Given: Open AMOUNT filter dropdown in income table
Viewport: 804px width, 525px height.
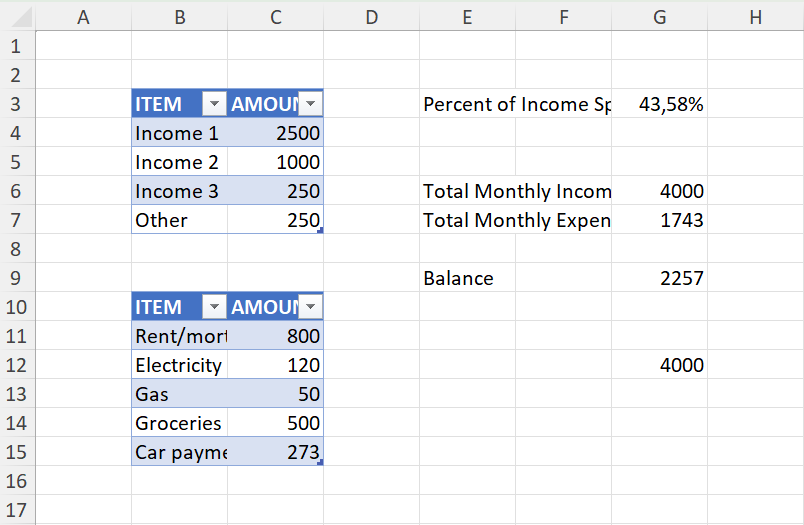Looking at the screenshot, I should tap(310, 104).
